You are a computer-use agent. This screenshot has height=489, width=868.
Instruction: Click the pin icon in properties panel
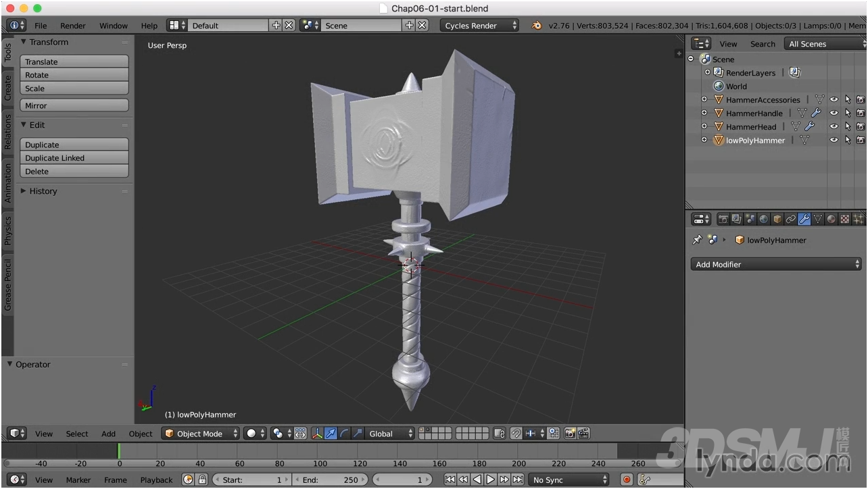[698, 240]
